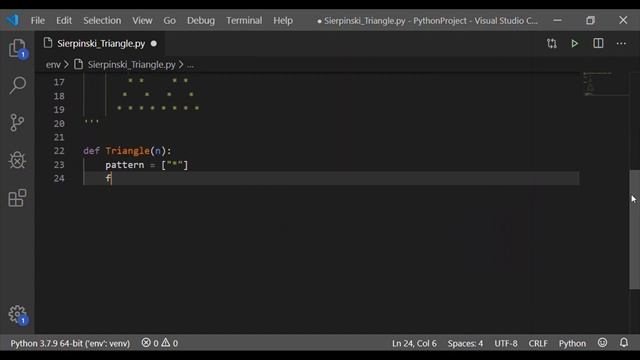Open the Explorer view in the activity bar

(17, 49)
